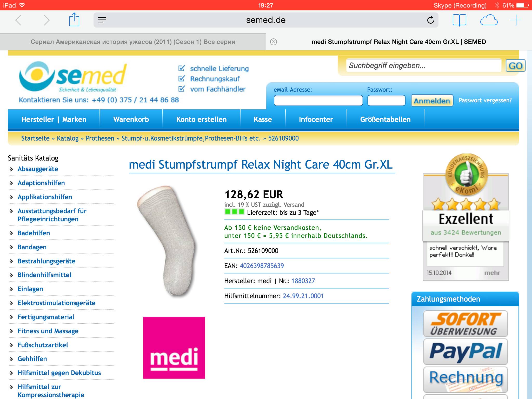Reload the semed.de page
Screen dimensions: 532x399
point(430,20)
